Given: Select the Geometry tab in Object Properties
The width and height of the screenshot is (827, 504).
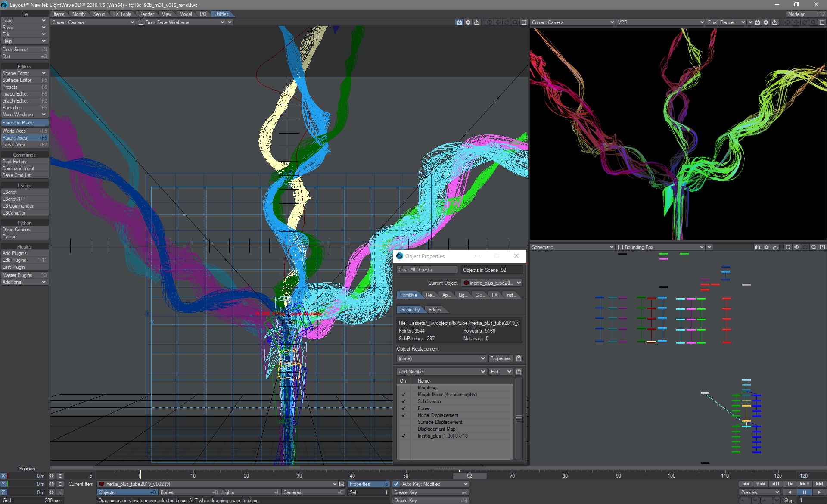Looking at the screenshot, I should point(409,309).
